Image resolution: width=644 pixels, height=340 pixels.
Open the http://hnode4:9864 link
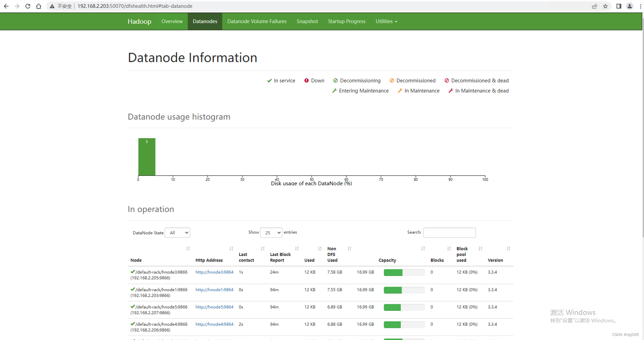214,324
